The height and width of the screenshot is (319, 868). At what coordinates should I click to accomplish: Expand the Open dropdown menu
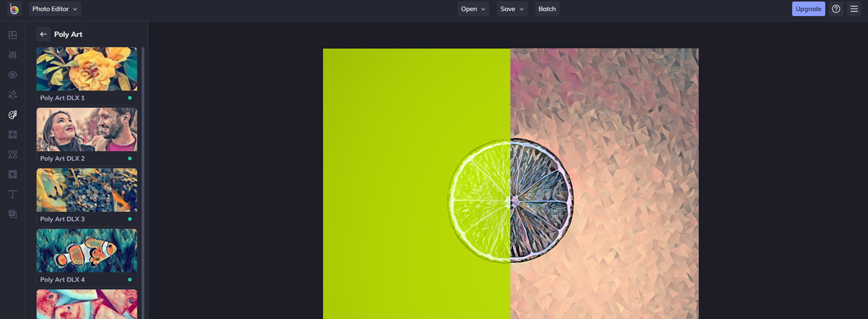point(473,9)
